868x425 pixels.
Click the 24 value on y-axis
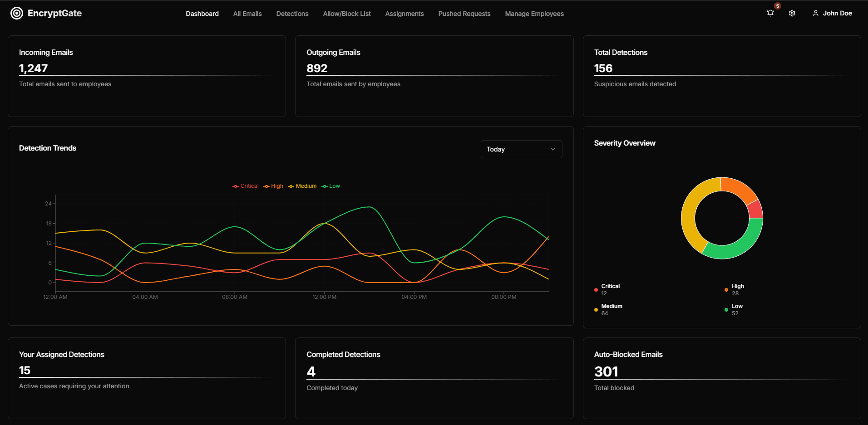pyautogui.click(x=48, y=204)
